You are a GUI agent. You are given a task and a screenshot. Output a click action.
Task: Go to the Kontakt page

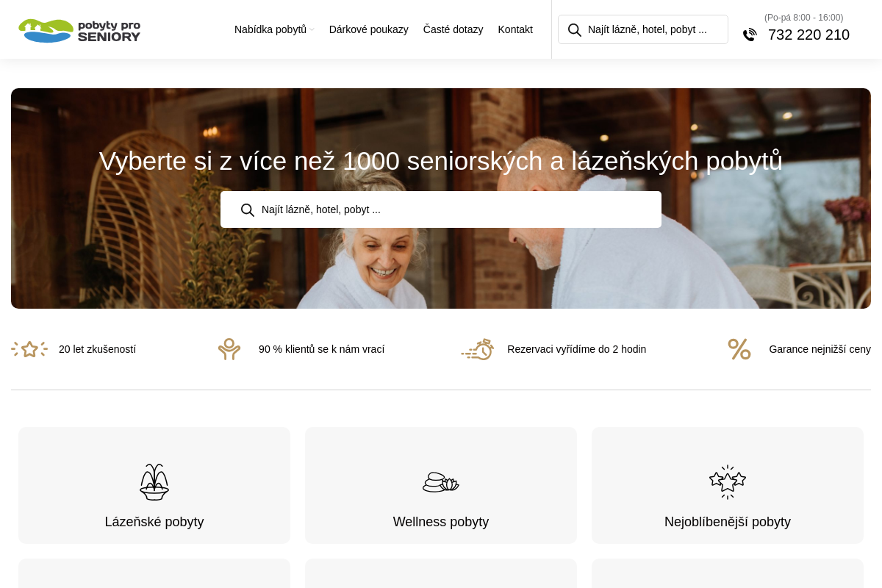point(515,29)
